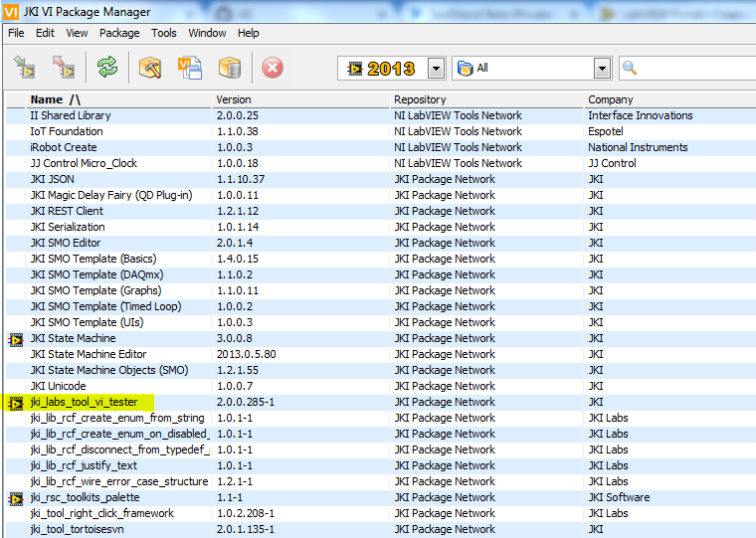Screen dimensions: 756x538
Task: Select jki_lib_rcf_wire_error_case_structure package
Action: [x=119, y=481]
